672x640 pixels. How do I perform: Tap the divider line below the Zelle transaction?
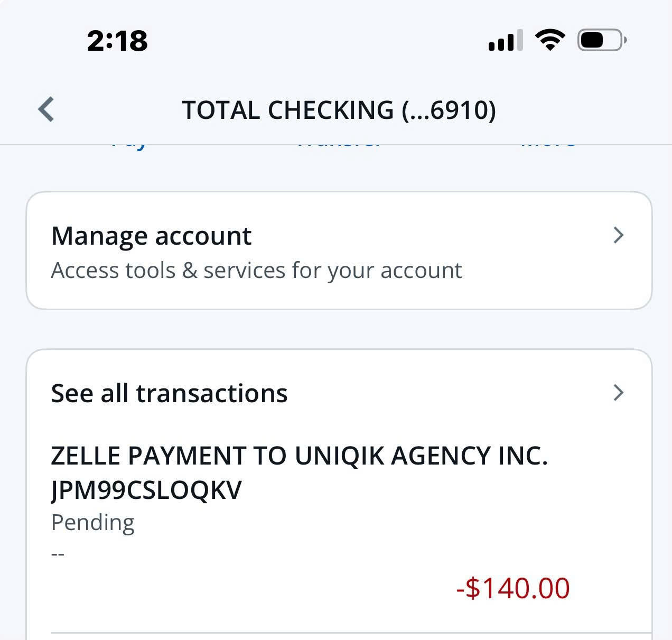351,633
